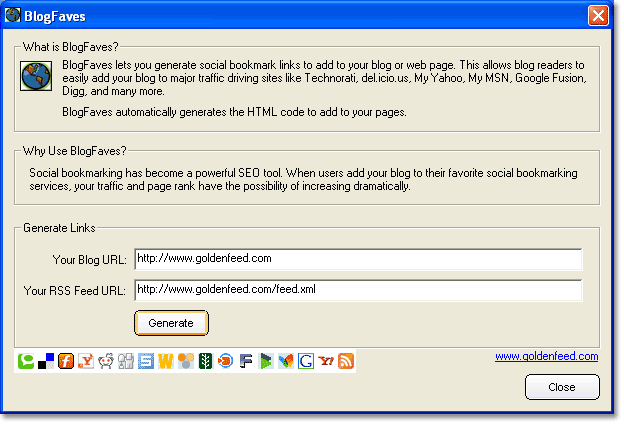Viewport: 624px width, 424px height.
Task: Click the orange Furl 'f' icon
Action: coord(66,361)
